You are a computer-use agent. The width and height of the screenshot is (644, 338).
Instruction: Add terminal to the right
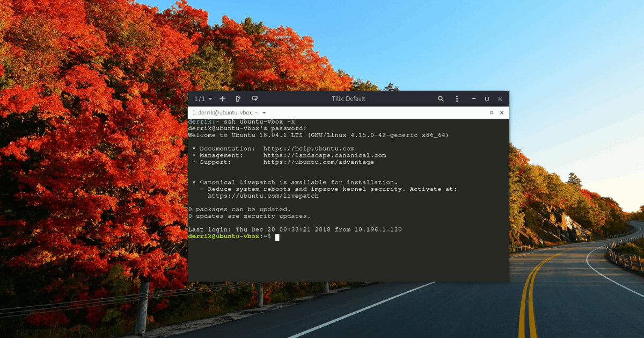(239, 99)
